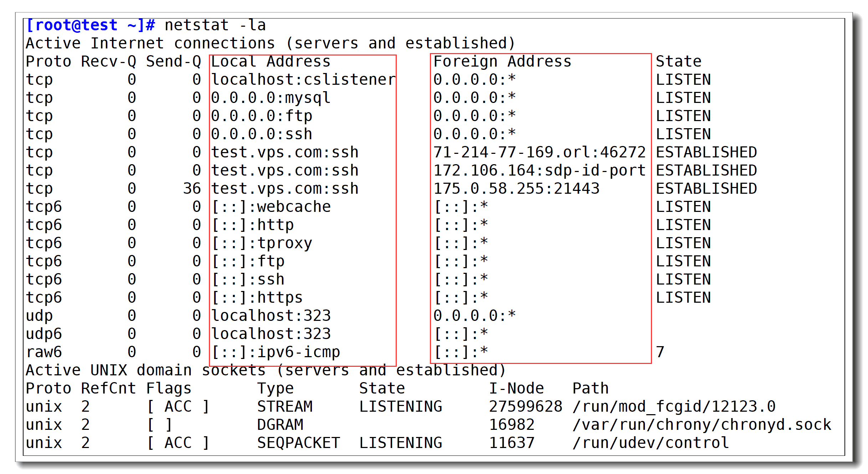The height and width of the screenshot is (474, 868).
Task: Click the 'Type' column header
Action: 275,389
